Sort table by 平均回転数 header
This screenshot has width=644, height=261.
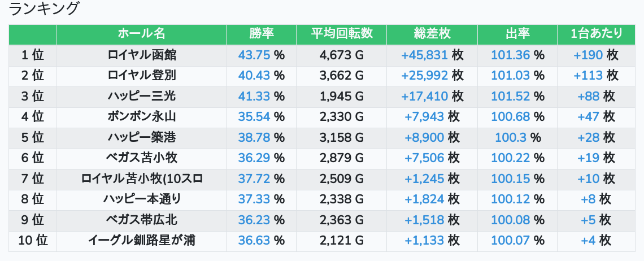click(341, 34)
